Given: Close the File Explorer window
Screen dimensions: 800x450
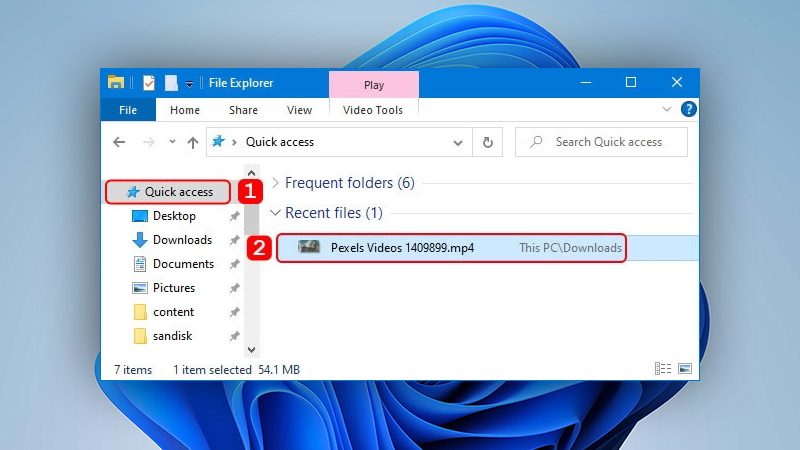Looking at the screenshot, I should [x=677, y=82].
